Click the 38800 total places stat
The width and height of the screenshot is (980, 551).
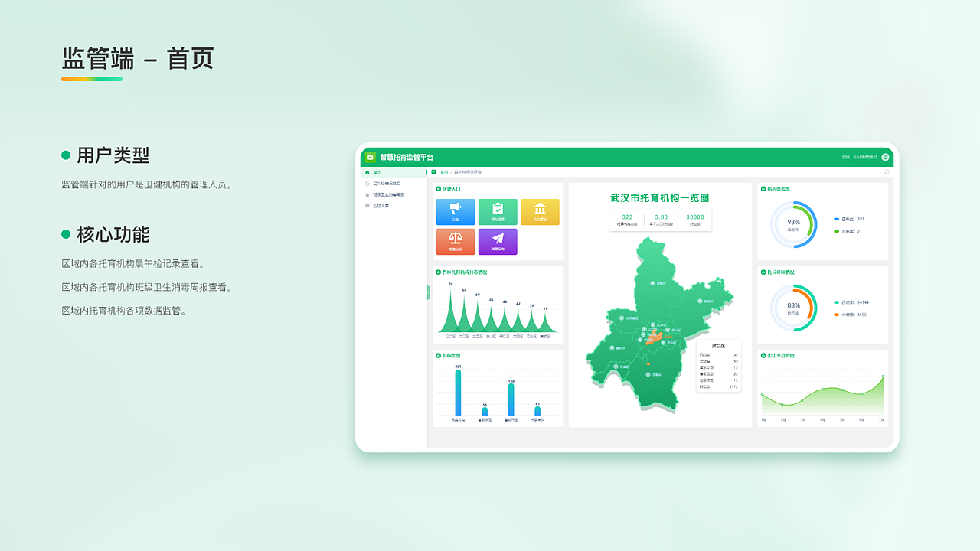pos(695,220)
